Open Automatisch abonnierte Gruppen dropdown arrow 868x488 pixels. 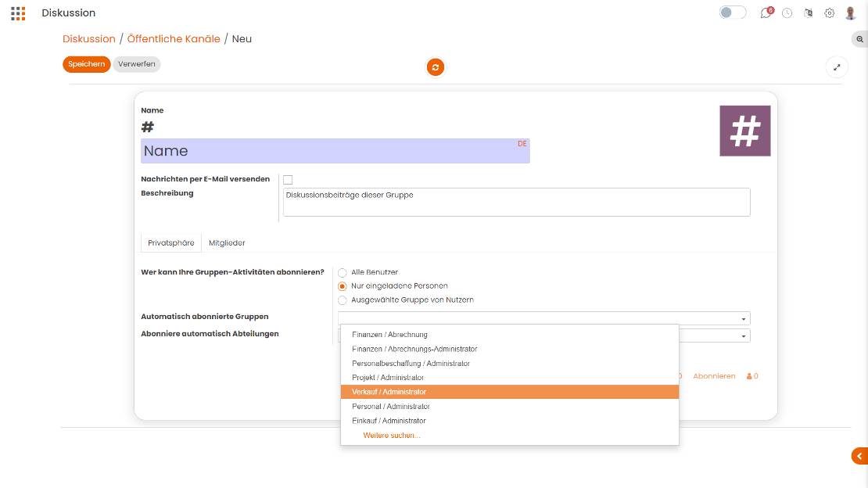tap(744, 319)
